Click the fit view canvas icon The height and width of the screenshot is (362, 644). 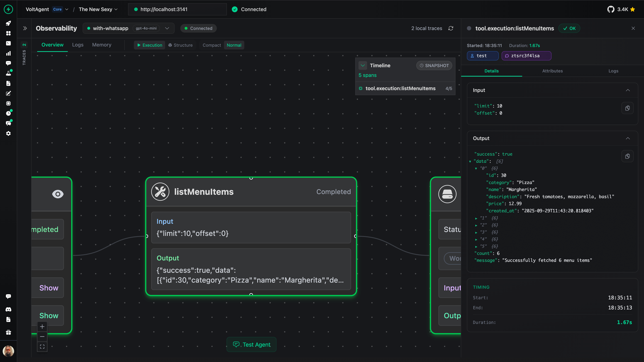tap(42, 346)
